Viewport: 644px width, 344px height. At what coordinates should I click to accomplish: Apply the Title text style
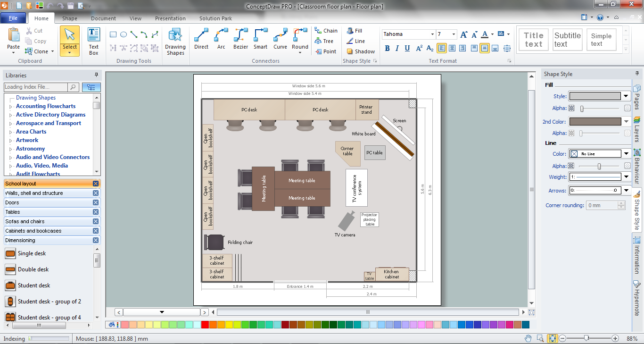(533, 39)
